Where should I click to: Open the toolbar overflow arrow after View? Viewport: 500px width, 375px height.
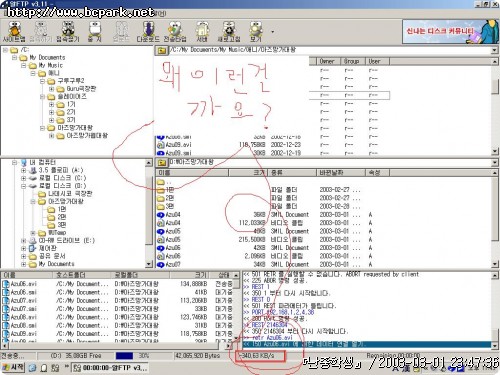coord(273,32)
